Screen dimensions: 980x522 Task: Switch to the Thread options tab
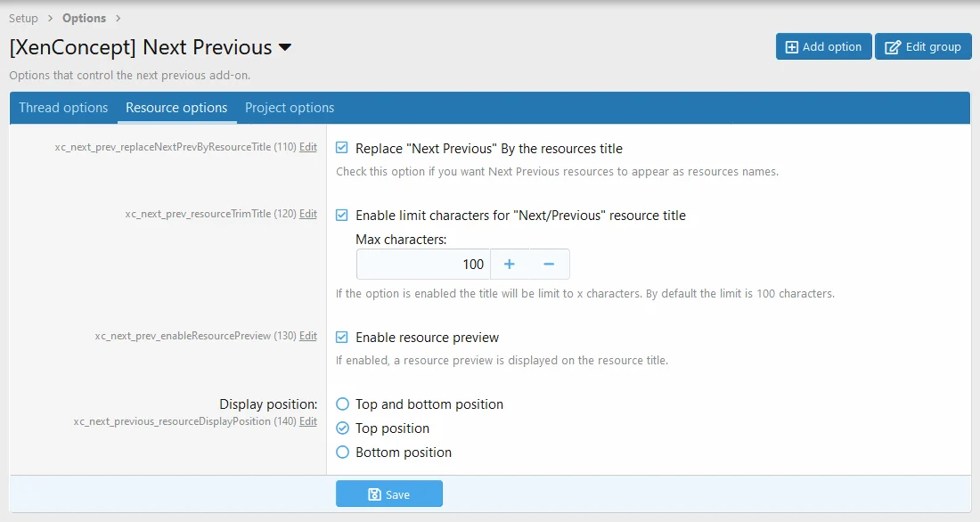[63, 108]
